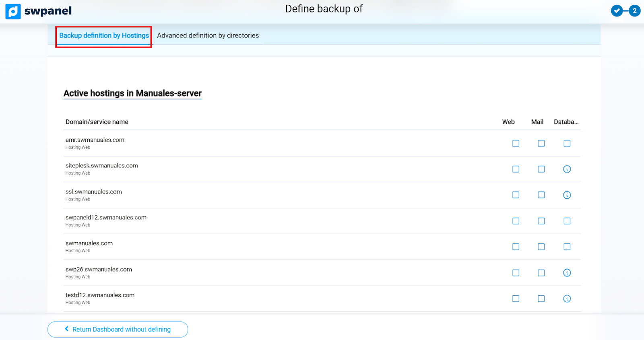Click the Database column header
The width and height of the screenshot is (644, 340).
coord(566,122)
